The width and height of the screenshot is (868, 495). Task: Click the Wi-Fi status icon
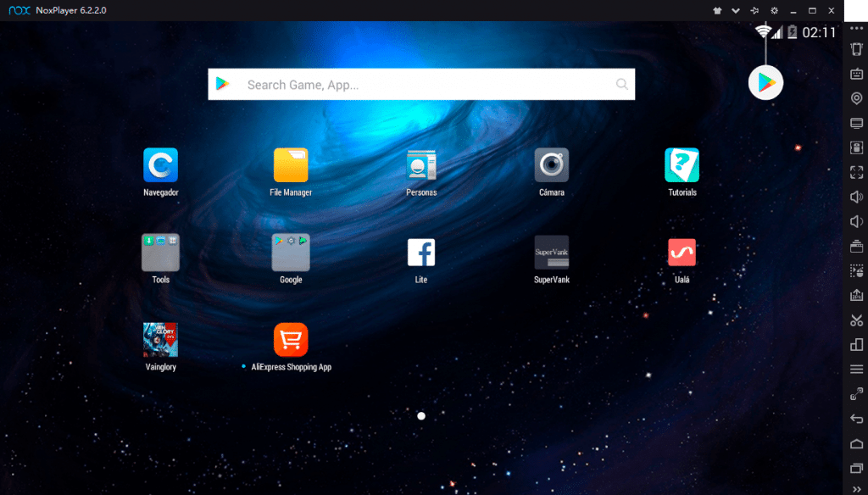(x=764, y=31)
